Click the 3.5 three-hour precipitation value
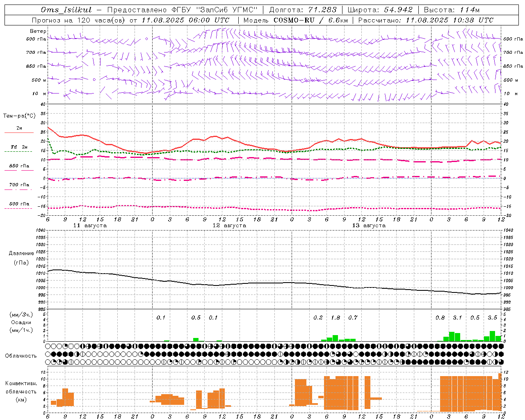This screenshot has height=420, width=525. [492, 317]
